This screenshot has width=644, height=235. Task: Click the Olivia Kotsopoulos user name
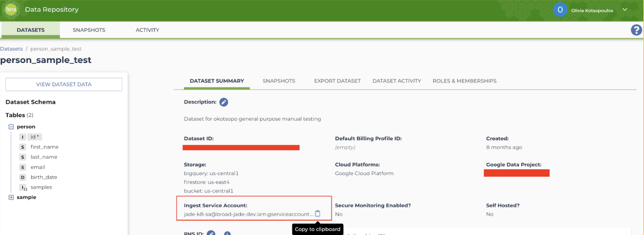coord(592,11)
